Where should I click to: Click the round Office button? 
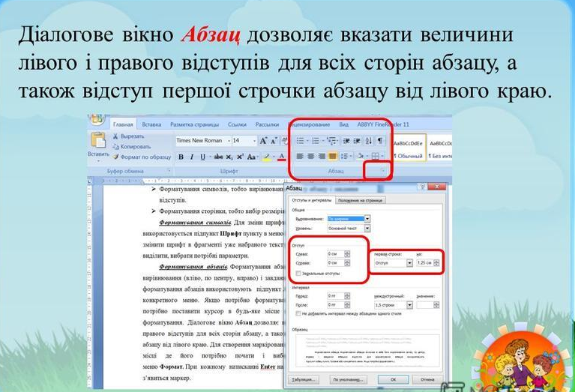[x=97, y=119]
